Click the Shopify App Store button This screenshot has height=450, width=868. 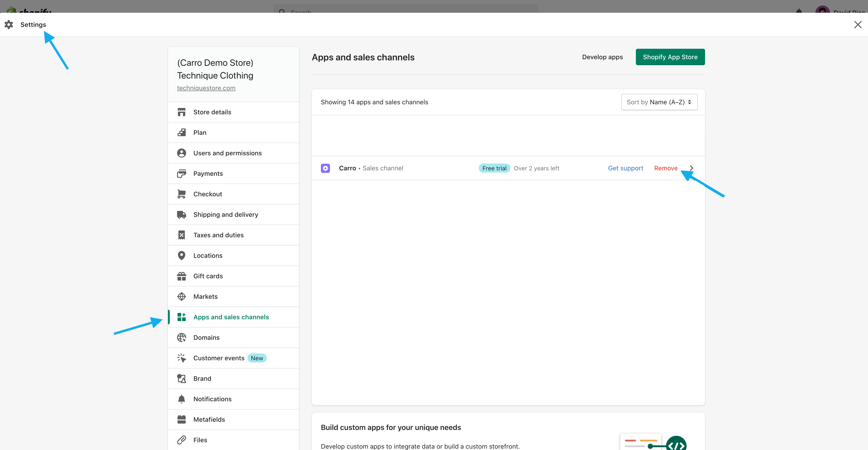pyautogui.click(x=670, y=57)
